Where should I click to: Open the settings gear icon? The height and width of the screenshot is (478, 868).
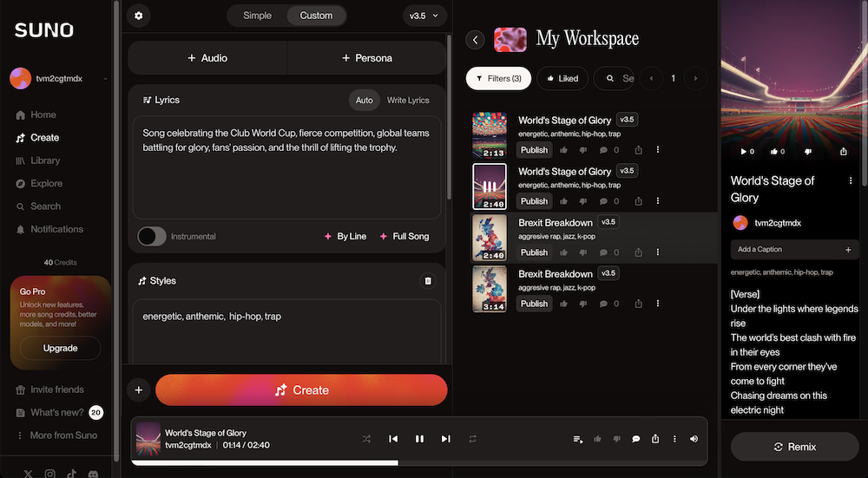pyautogui.click(x=138, y=16)
